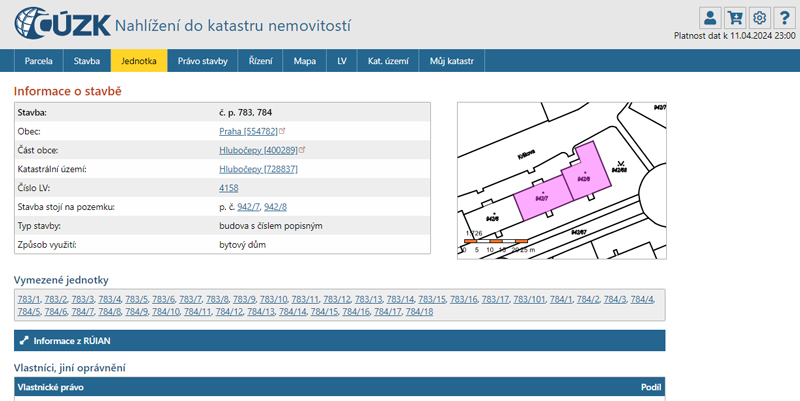
Task: Open the shopping cart icon
Action: pyautogui.click(x=735, y=17)
